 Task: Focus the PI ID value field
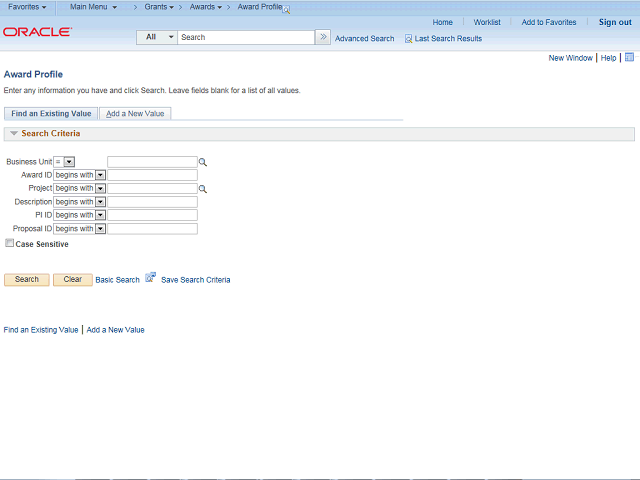[152, 215]
